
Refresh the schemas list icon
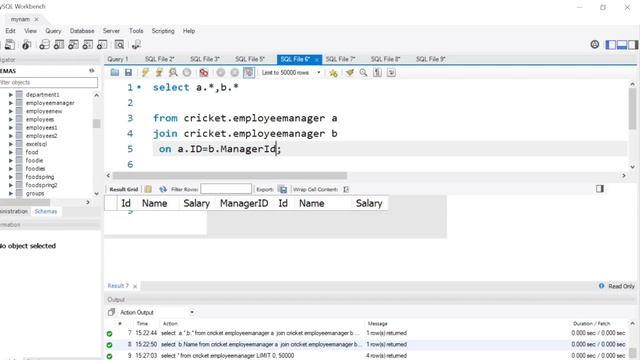tap(91, 71)
